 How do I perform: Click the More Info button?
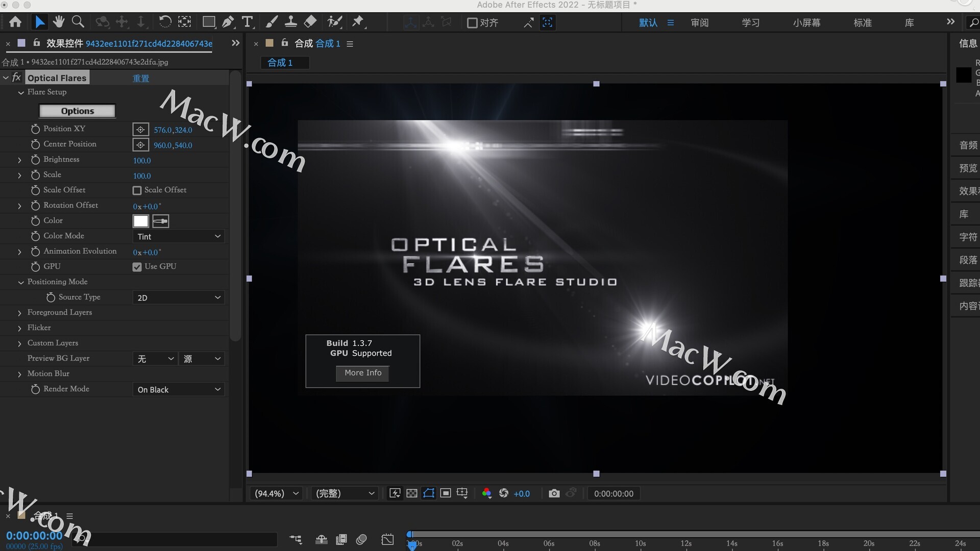pyautogui.click(x=363, y=373)
